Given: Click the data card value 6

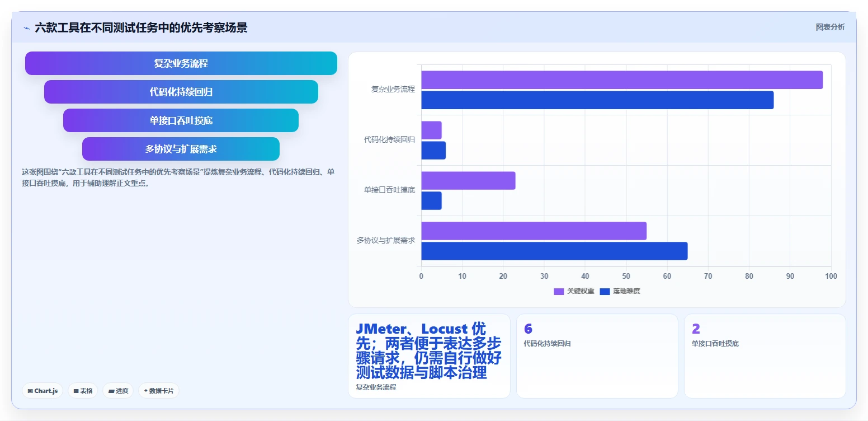Looking at the screenshot, I should [528, 329].
